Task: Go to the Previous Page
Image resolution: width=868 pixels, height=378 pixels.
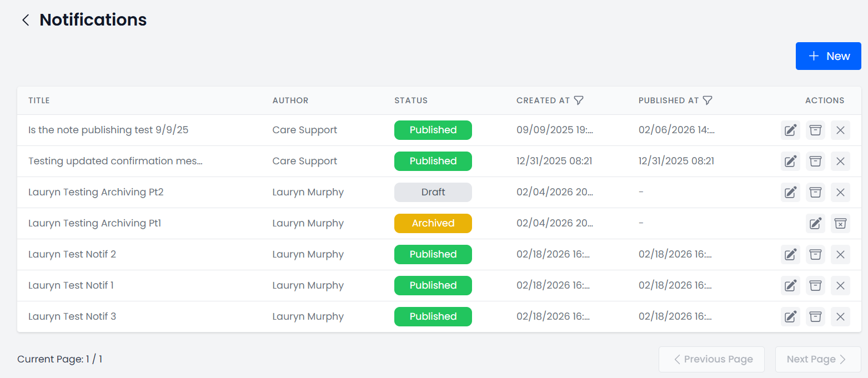Action: click(711, 359)
